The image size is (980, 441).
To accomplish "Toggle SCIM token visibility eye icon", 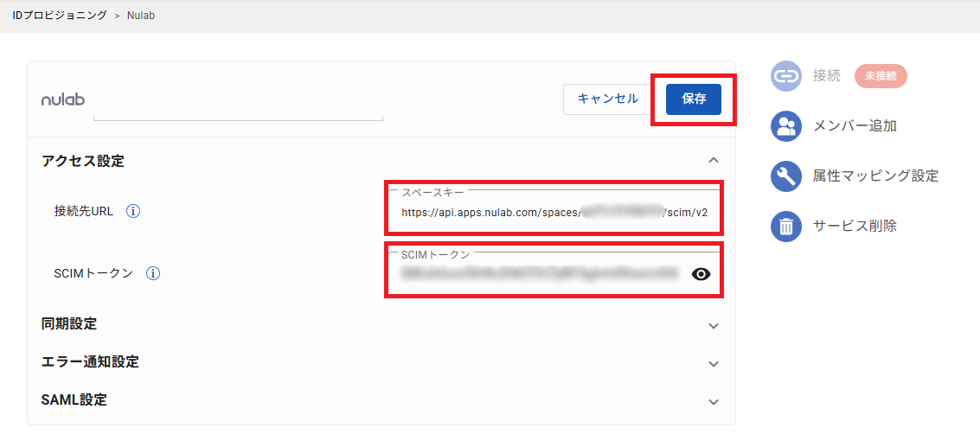I will (x=701, y=273).
